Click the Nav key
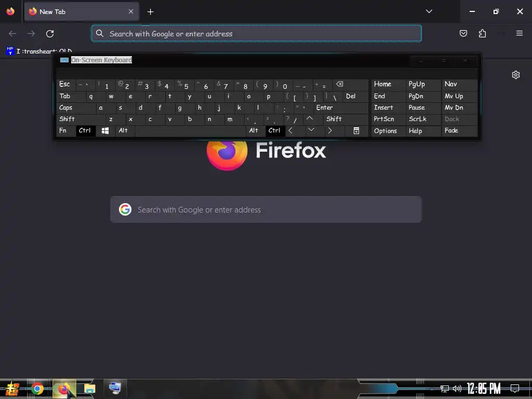 [459, 85]
